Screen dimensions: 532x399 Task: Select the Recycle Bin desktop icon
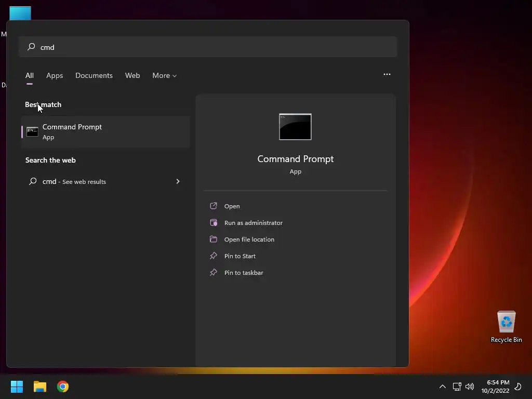[x=506, y=327]
